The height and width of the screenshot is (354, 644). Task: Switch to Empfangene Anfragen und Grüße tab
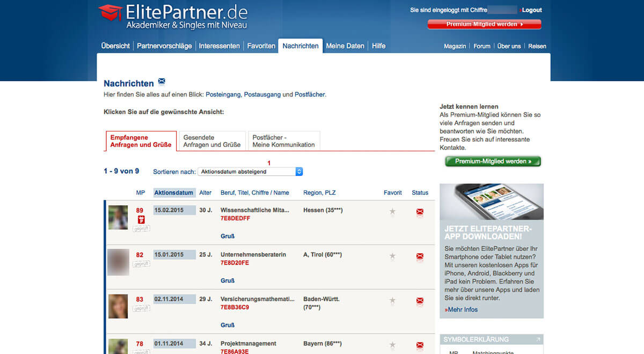point(141,141)
